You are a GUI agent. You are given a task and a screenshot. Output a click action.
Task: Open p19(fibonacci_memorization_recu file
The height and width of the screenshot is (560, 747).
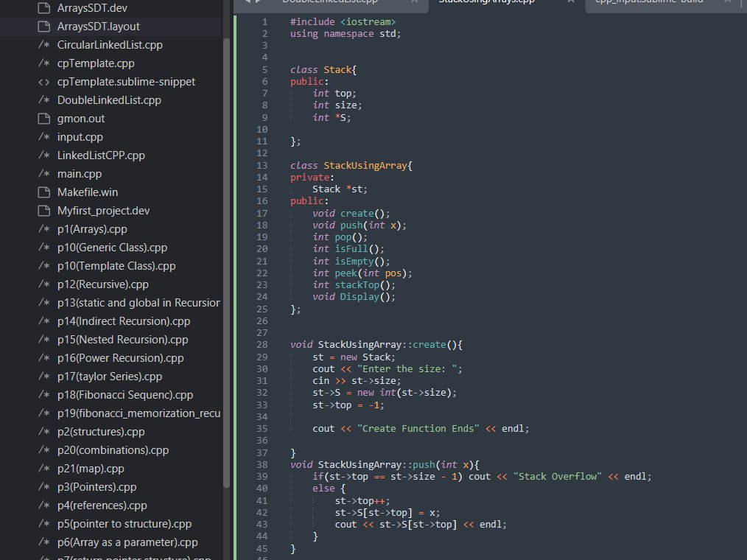tap(138, 413)
